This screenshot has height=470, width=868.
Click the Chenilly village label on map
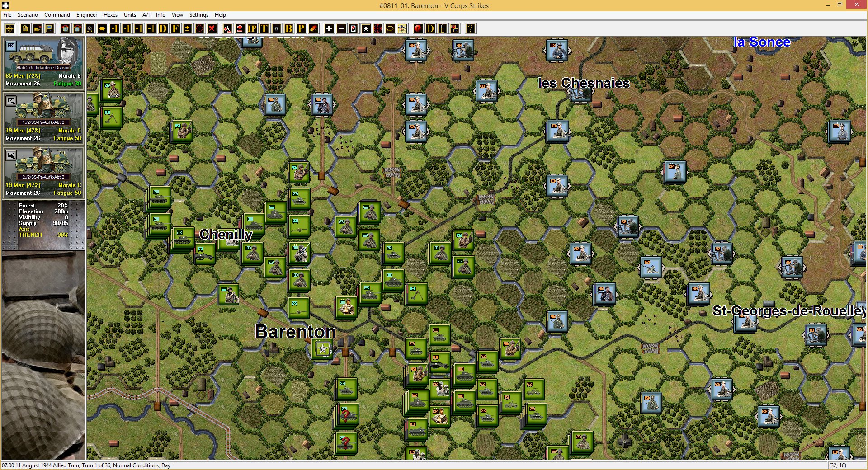point(226,234)
